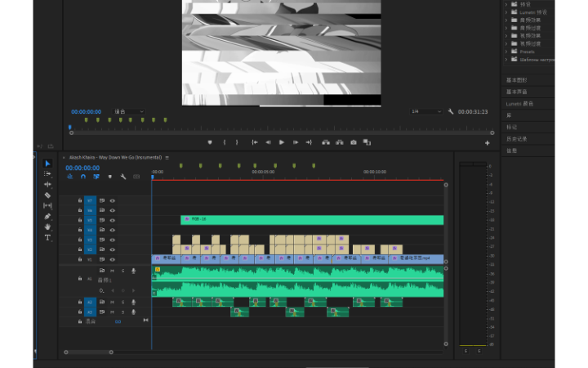
Task: Select the Ripple Edit tool
Action: click(47, 184)
